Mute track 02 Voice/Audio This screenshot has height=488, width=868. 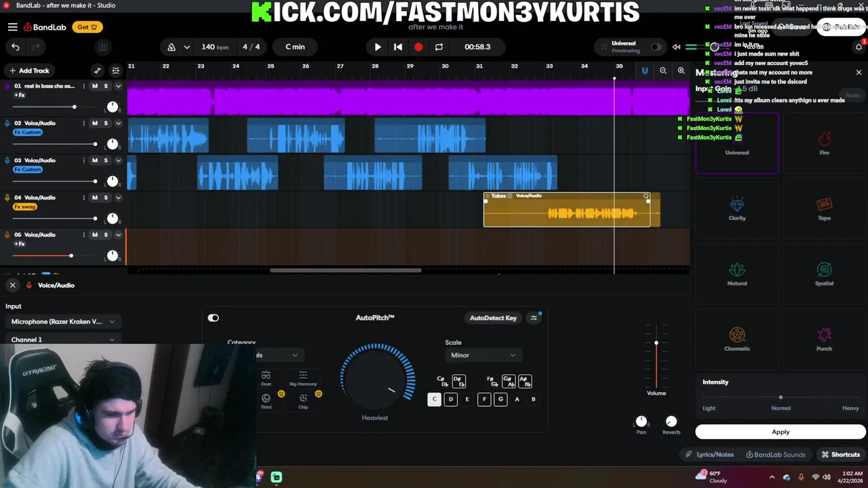click(95, 123)
